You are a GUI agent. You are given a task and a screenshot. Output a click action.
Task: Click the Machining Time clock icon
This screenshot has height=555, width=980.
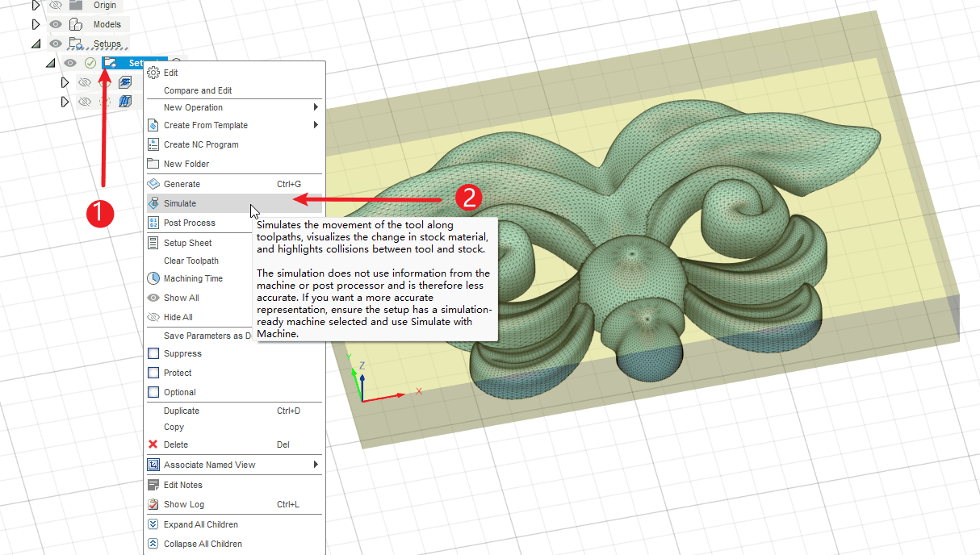tap(153, 278)
